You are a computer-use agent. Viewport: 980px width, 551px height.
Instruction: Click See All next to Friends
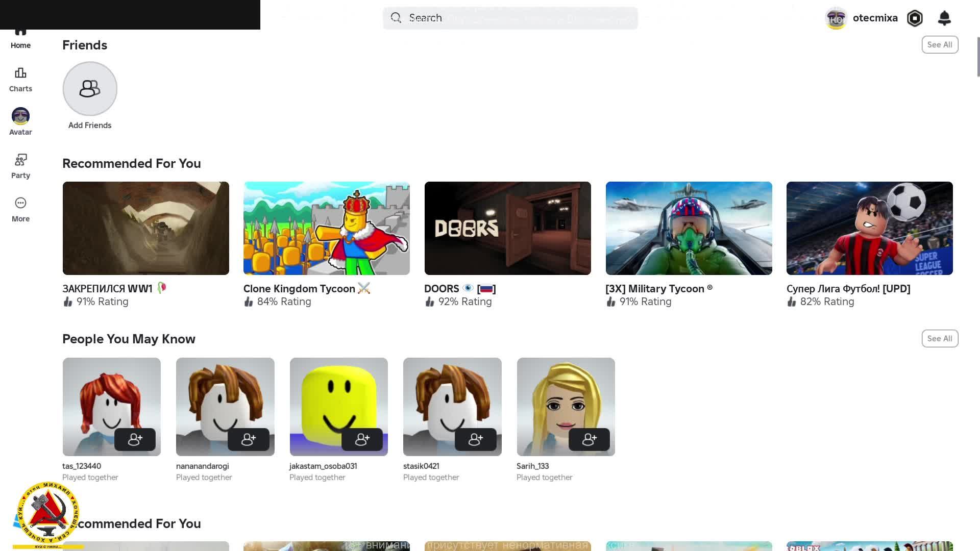(x=940, y=45)
